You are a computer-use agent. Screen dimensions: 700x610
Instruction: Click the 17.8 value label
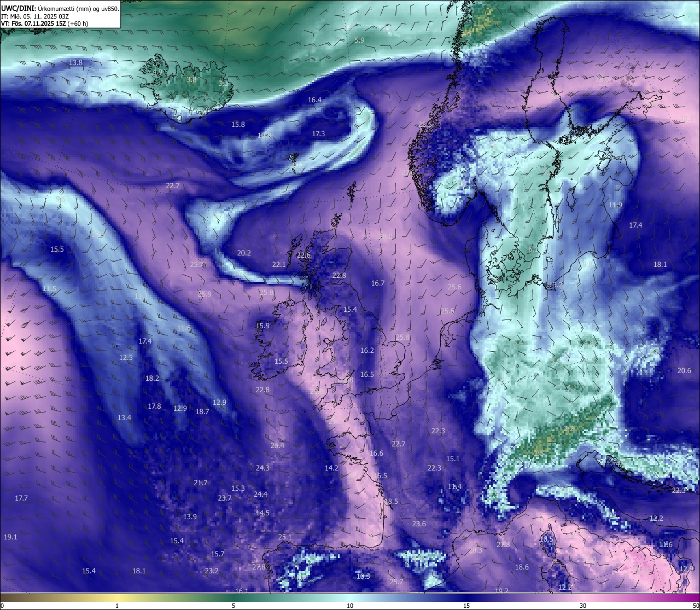[154, 406]
